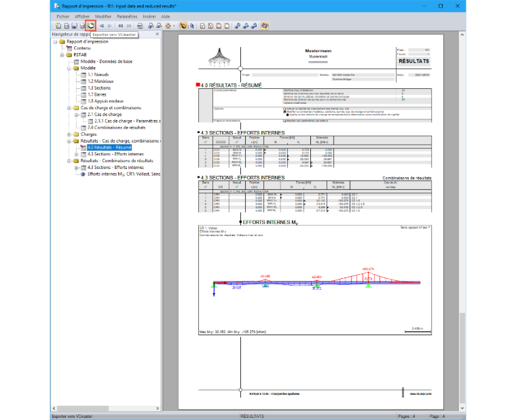
Task: Click the RSTAB folder label
Action: [x=80, y=55]
